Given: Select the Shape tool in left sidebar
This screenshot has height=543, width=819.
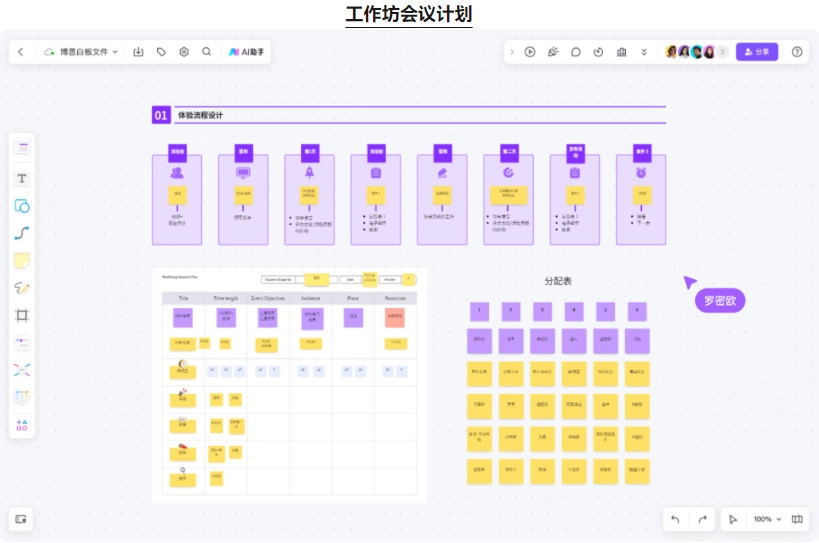Looking at the screenshot, I should (22, 206).
